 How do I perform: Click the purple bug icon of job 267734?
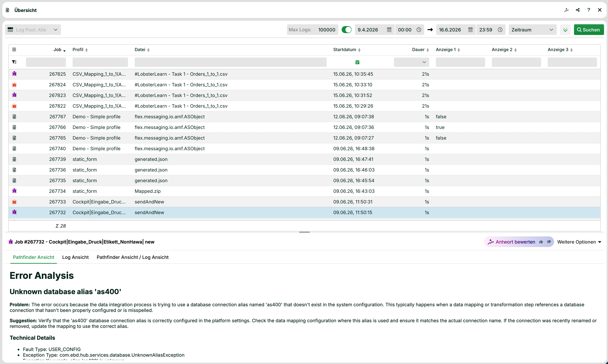pyautogui.click(x=14, y=191)
